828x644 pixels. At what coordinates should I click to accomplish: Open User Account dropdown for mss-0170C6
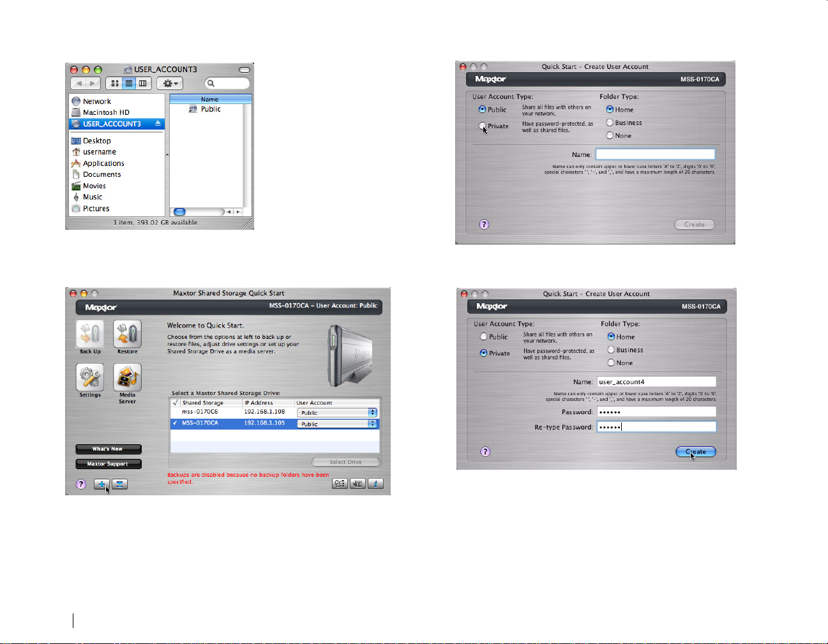pos(337,413)
